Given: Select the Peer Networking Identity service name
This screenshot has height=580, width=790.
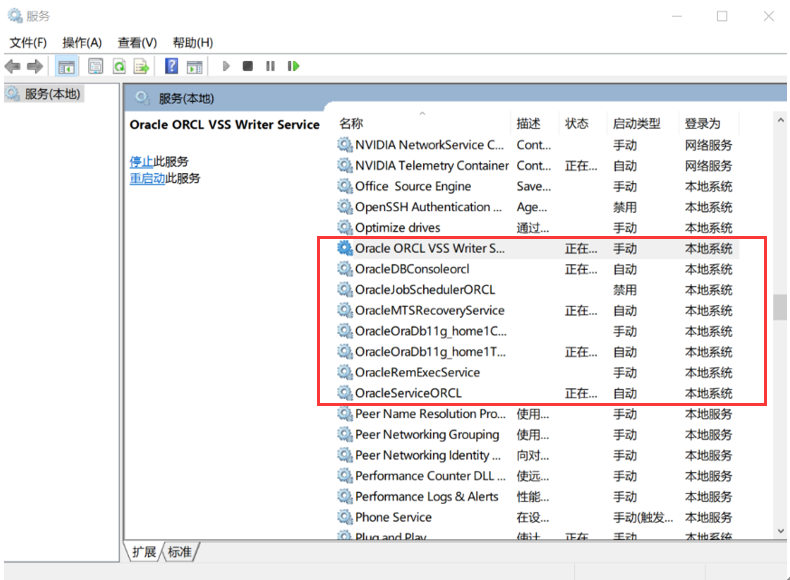Looking at the screenshot, I should coord(428,455).
